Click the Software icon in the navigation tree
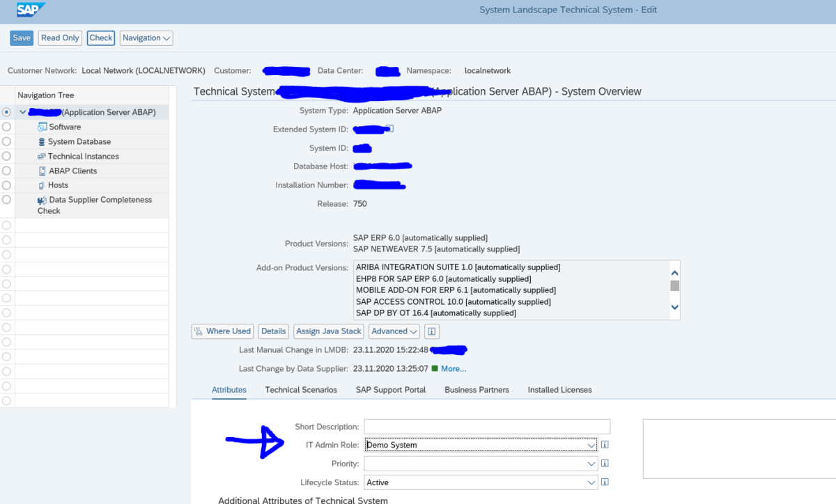 (40, 126)
